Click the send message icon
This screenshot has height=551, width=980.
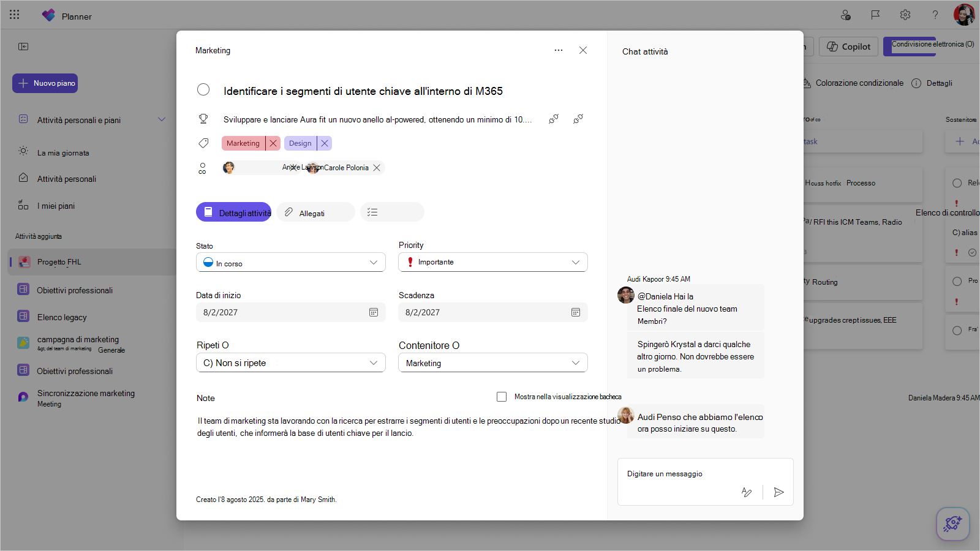click(779, 492)
